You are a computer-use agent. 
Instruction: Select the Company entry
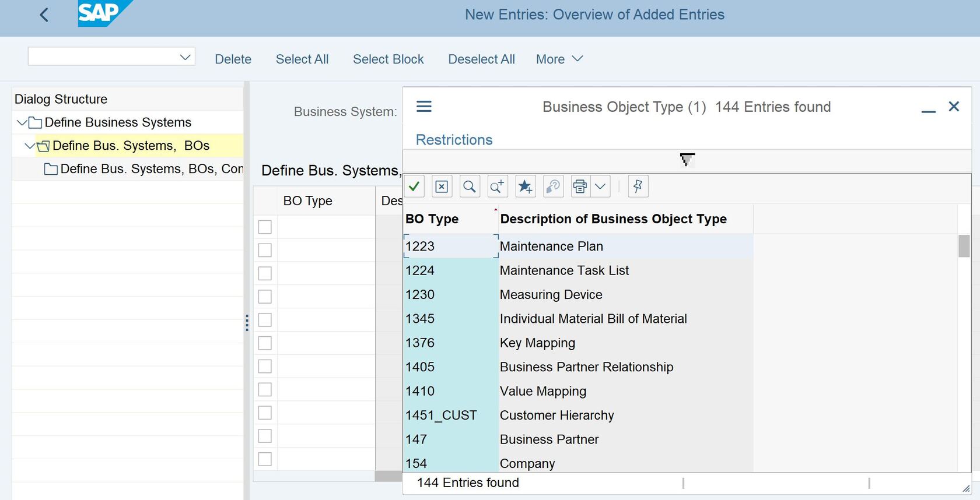[x=527, y=464]
